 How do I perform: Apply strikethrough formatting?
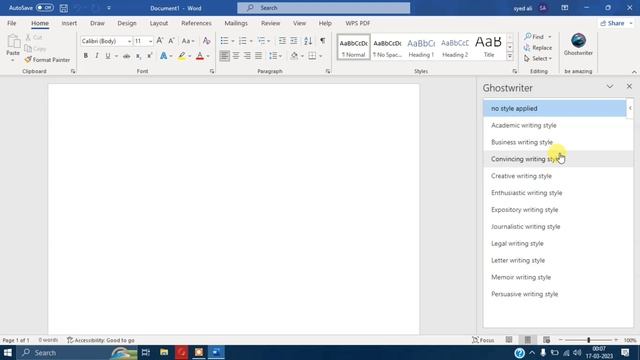coord(127,56)
